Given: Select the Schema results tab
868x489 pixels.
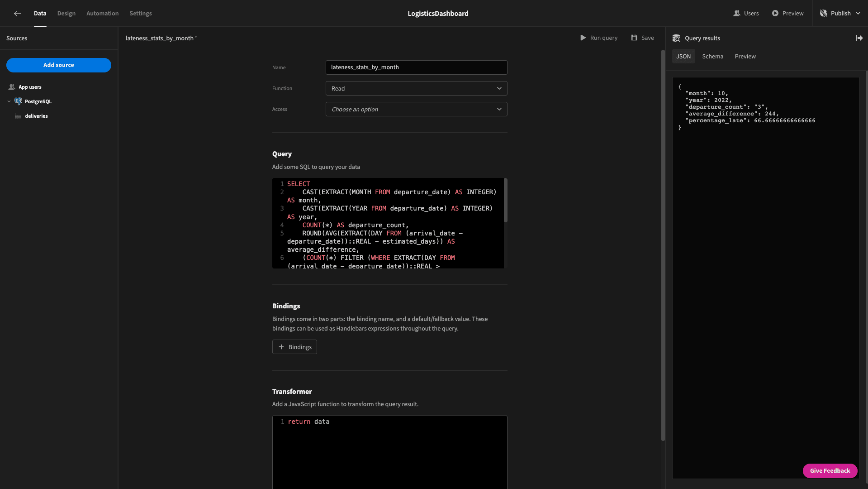Looking at the screenshot, I should coord(713,57).
